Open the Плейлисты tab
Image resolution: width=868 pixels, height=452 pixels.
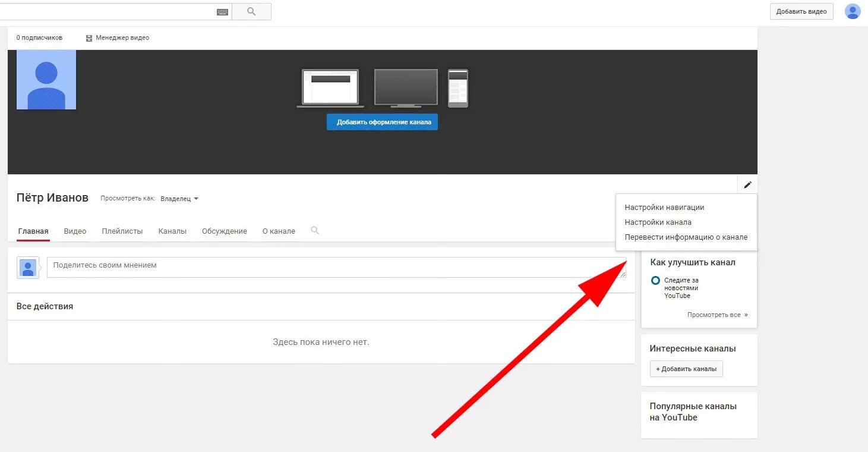[122, 231]
